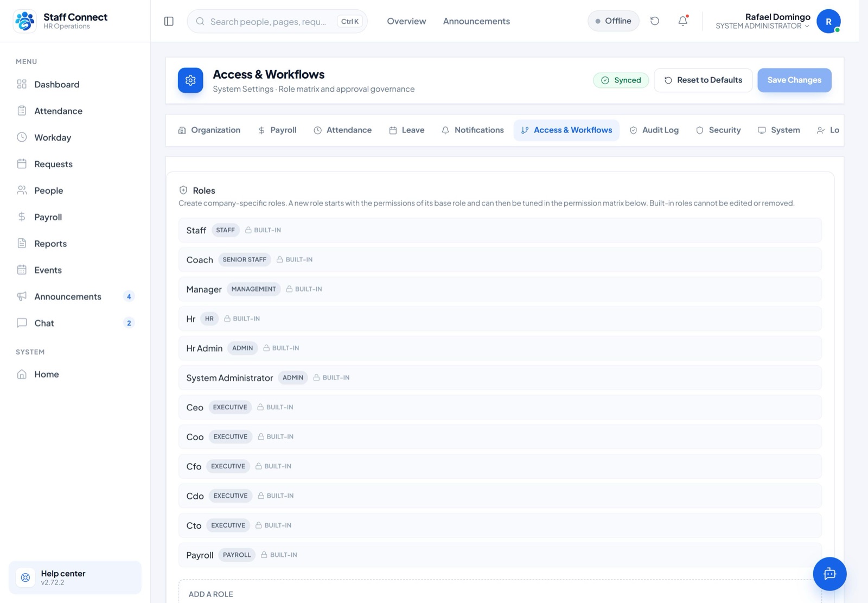Select the Coach role row
Screen dimensions: 868x603
[500, 260]
